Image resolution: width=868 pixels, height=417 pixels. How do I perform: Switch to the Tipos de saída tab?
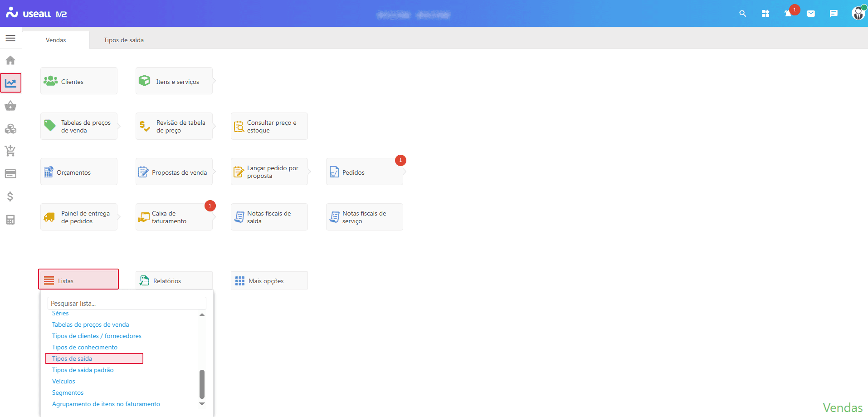tap(123, 40)
